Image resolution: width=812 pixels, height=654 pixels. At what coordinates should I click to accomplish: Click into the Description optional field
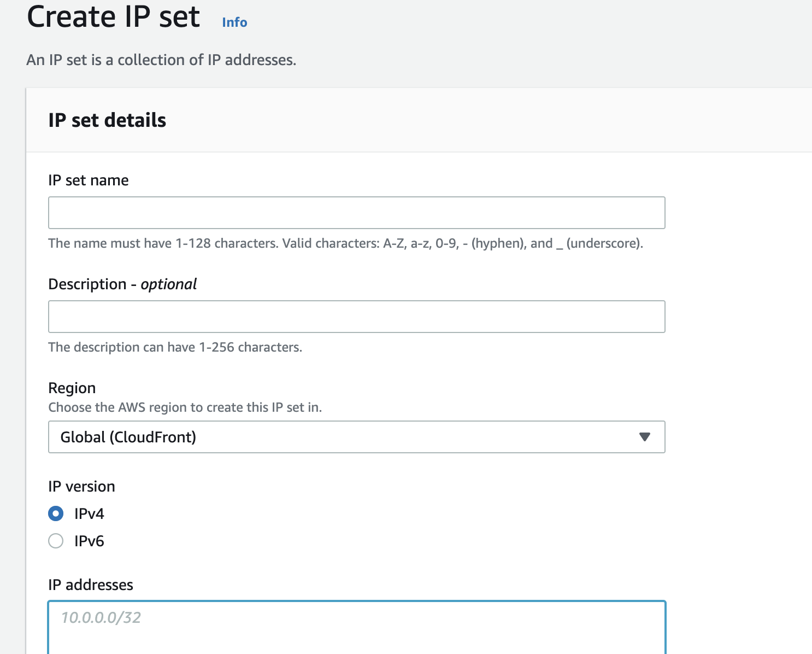tap(356, 317)
